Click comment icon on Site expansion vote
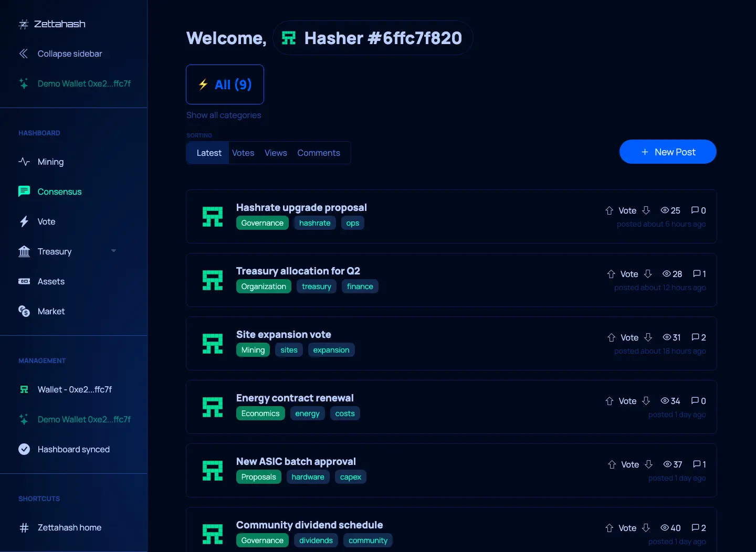Viewport: 756px width, 552px height. [696, 337]
